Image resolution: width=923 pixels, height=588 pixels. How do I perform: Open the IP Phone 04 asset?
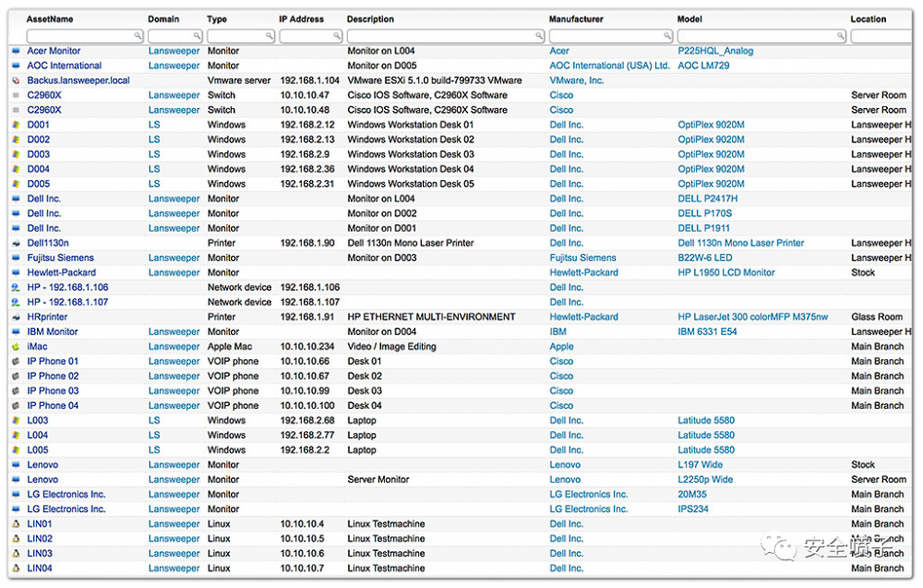coord(53,405)
